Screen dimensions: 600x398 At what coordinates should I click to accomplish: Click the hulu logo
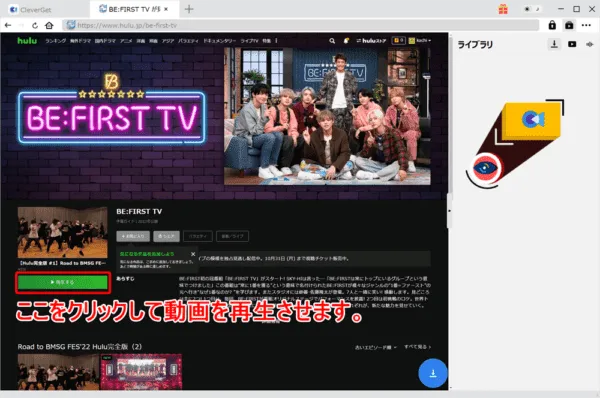coord(27,41)
